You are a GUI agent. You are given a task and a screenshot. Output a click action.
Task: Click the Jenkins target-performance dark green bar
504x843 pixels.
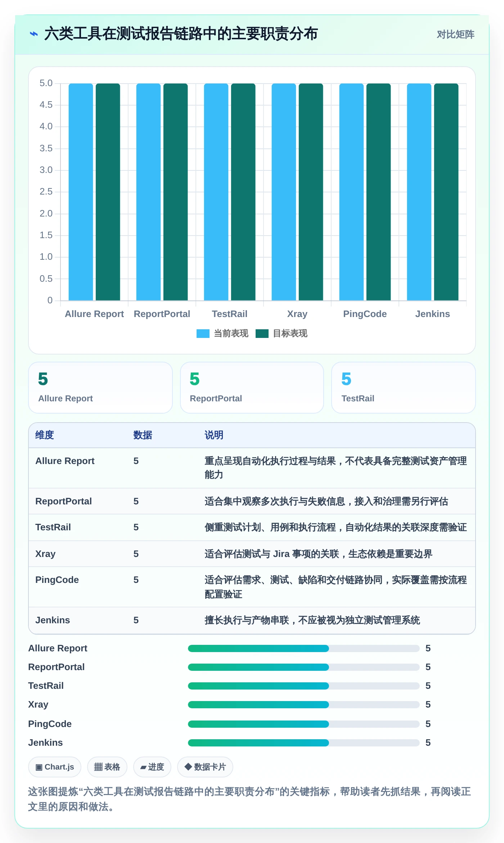coord(446,192)
